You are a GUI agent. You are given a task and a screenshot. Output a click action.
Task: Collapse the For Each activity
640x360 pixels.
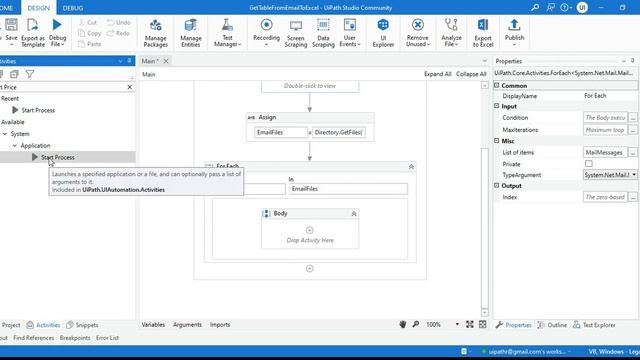(411, 167)
